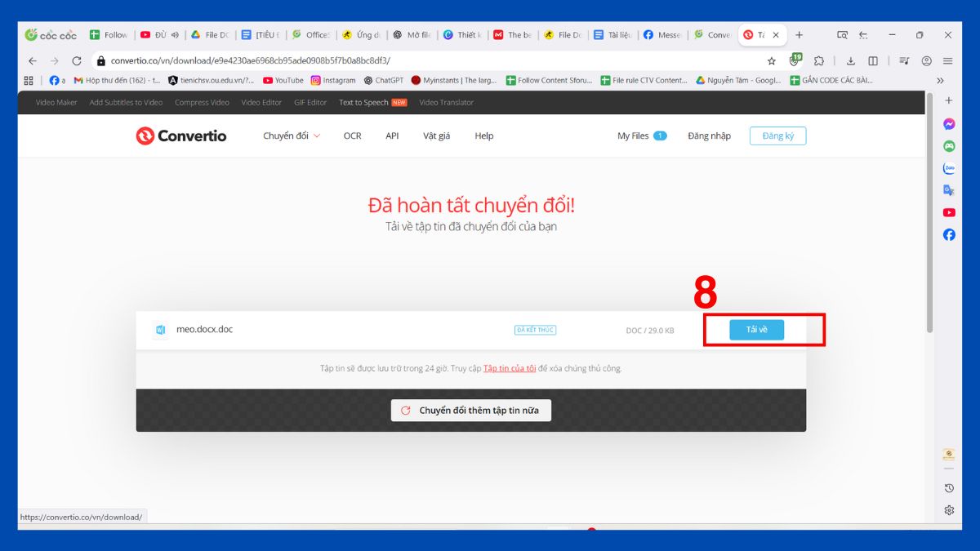The width and height of the screenshot is (980, 551).
Task: Expand the Chuyển đổi dropdown menu
Action: 292,136
